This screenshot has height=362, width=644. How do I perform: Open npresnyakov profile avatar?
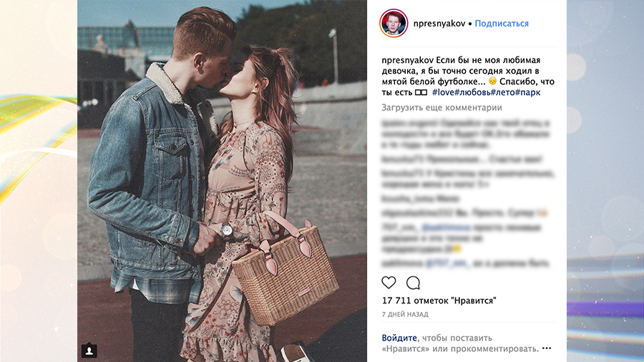tap(394, 24)
